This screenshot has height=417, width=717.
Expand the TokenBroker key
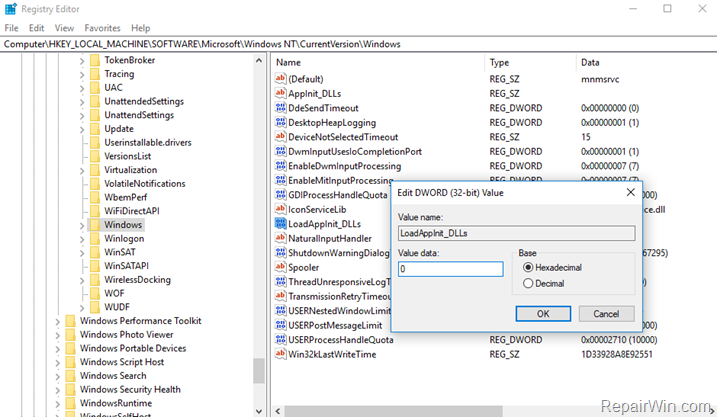click(82, 60)
